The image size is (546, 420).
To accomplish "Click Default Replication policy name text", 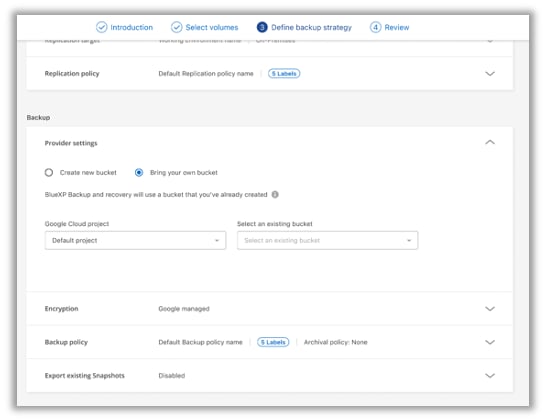I will 206,73.
